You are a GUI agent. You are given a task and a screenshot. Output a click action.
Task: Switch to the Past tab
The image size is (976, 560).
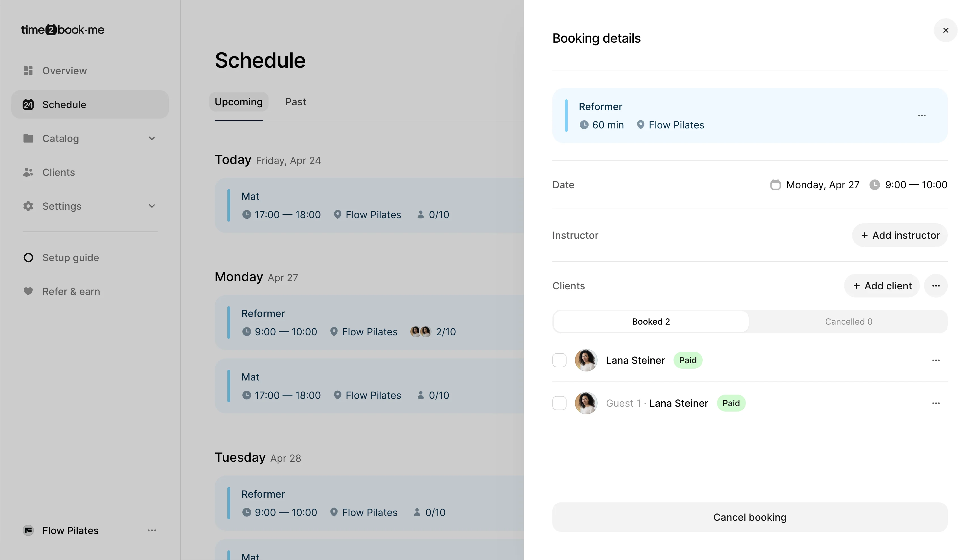coord(295,102)
